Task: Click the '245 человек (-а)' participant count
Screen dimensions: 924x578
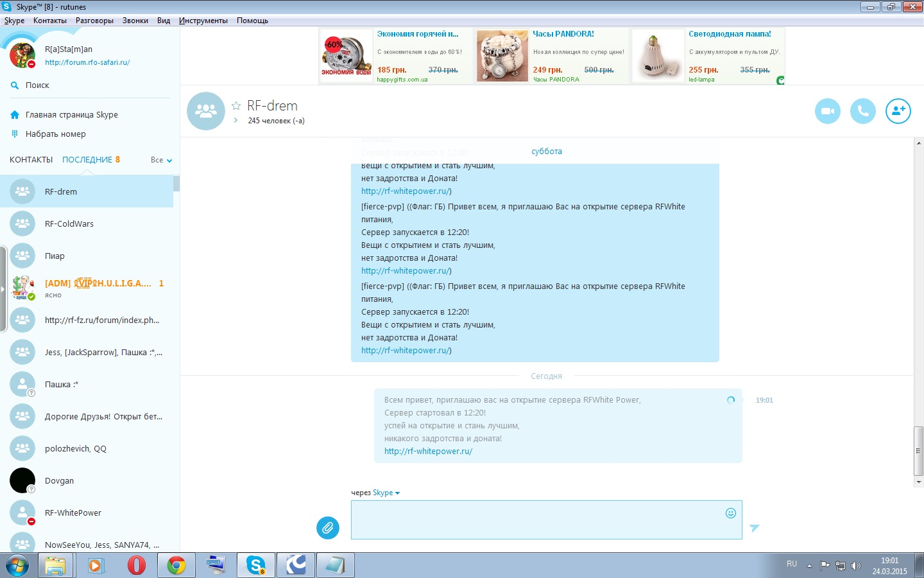Action: click(x=276, y=121)
